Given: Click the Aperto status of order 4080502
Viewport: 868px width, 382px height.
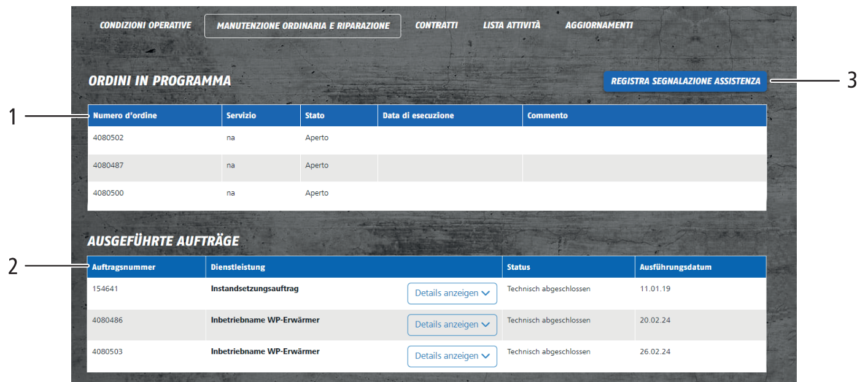Looking at the screenshot, I should (x=317, y=138).
